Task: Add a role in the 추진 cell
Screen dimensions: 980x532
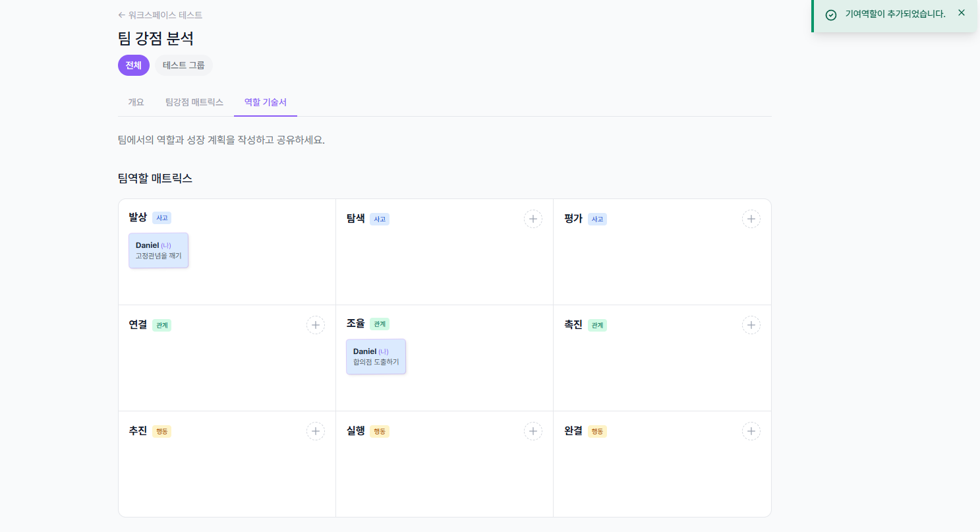Action: (315, 430)
